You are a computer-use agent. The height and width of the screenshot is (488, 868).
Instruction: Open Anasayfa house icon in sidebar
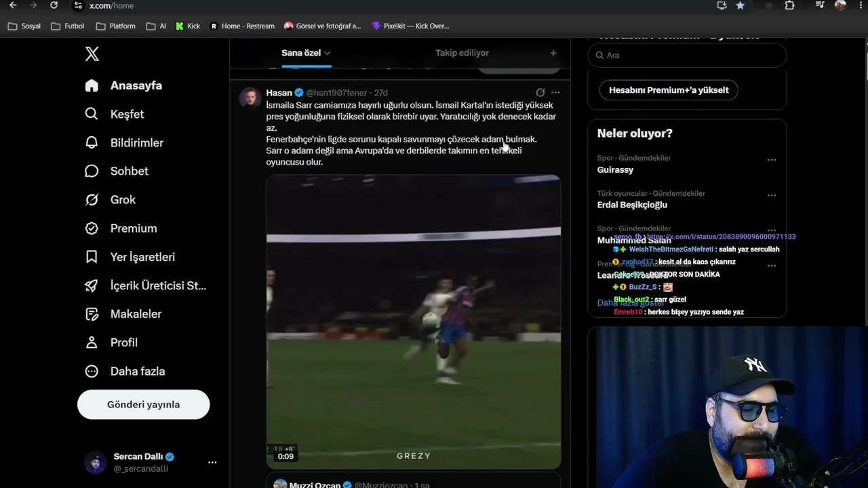pyautogui.click(x=92, y=85)
